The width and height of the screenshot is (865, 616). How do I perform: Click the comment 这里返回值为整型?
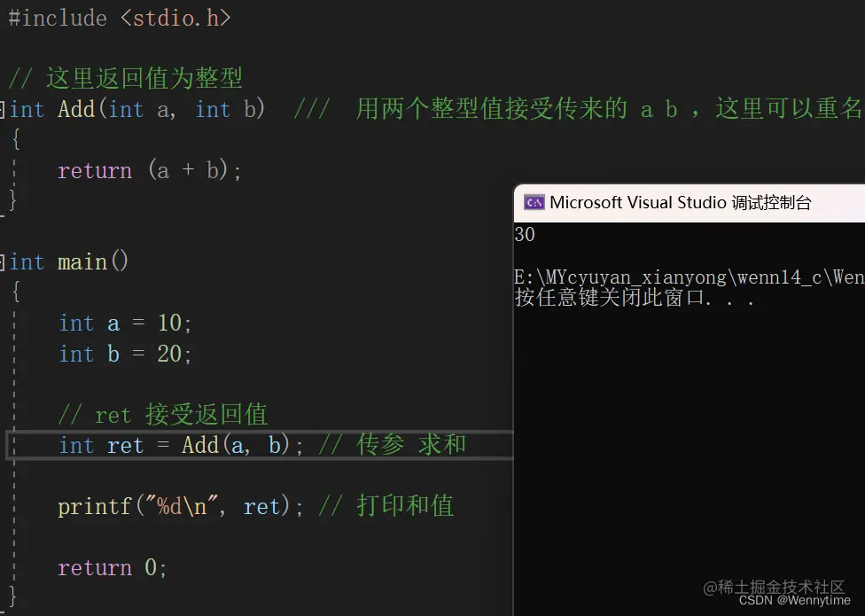pos(126,78)
